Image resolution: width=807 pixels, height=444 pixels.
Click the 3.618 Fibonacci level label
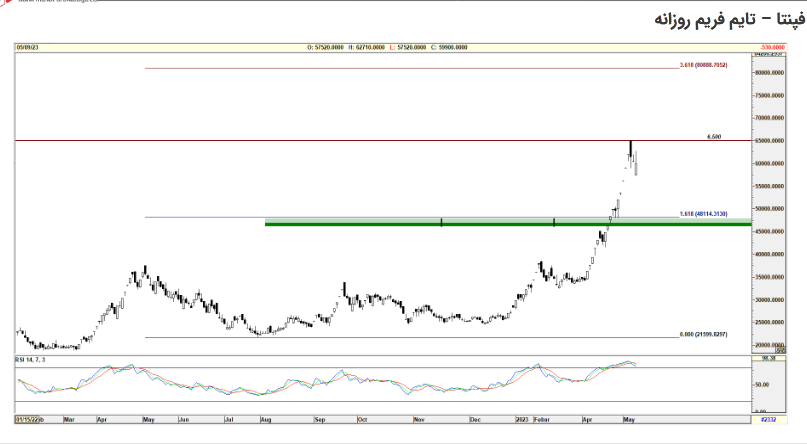[x=702, y=65]
